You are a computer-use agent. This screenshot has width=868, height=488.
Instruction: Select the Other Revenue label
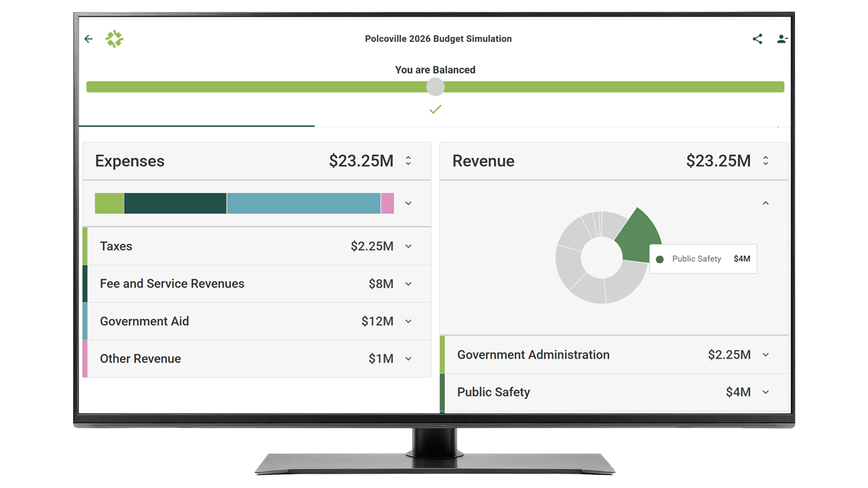click(x=140, y=359)
